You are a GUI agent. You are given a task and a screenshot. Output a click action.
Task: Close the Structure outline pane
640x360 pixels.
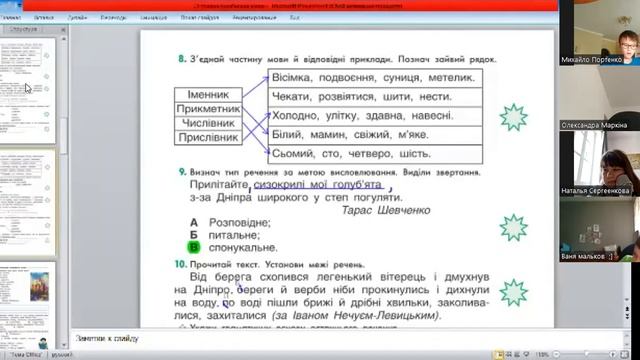coord(63,30)
